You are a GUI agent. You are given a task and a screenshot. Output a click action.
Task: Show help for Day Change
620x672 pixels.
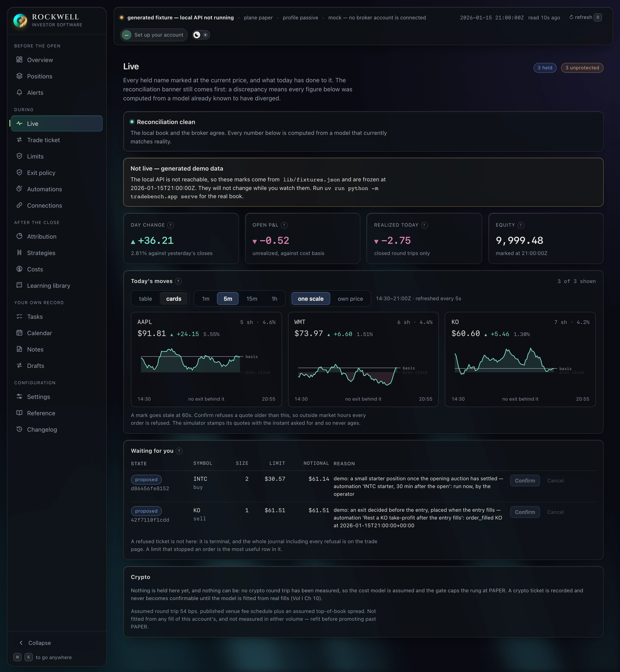pos(170,225)
